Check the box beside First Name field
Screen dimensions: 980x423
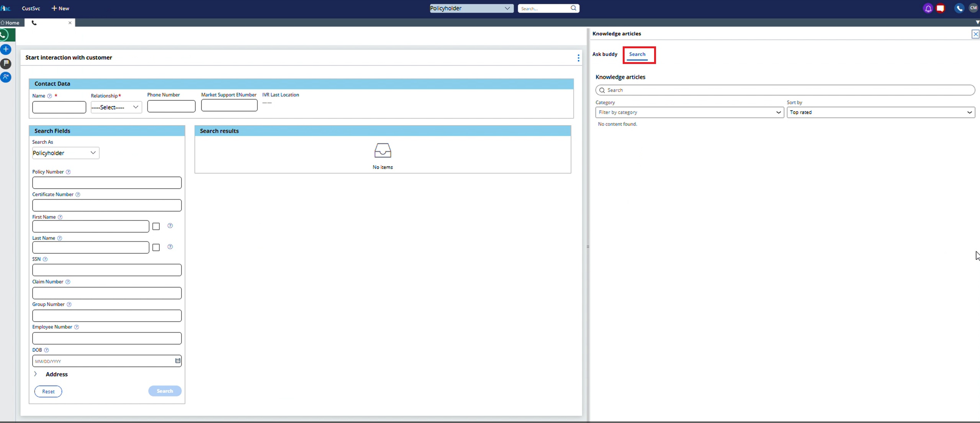(156, 226)
